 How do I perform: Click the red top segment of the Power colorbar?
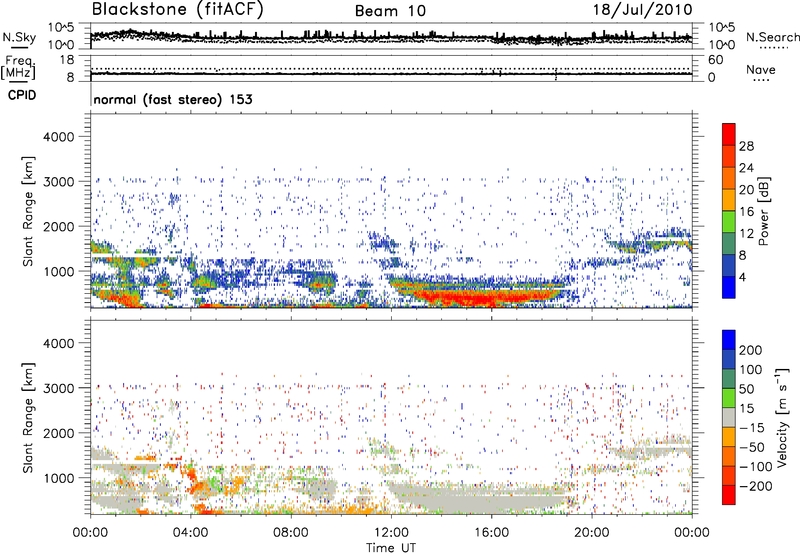[x=729, y=134]
